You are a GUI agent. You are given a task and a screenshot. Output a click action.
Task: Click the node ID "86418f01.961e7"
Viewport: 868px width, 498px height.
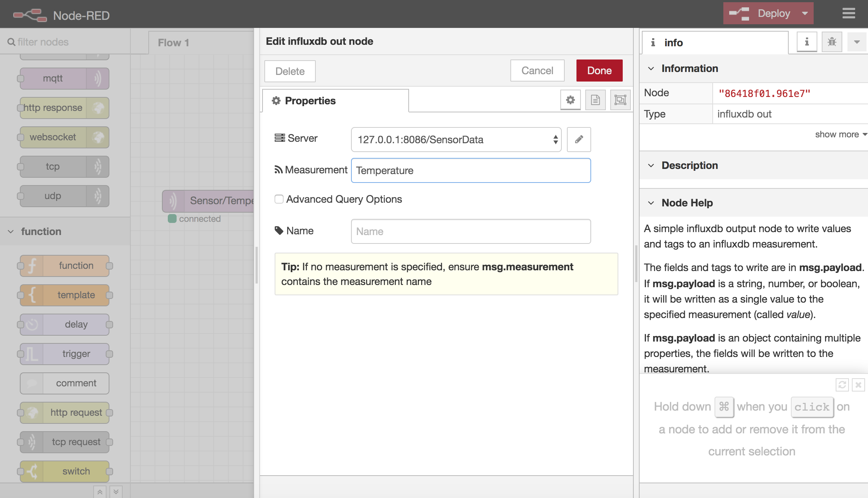(764, 94)
